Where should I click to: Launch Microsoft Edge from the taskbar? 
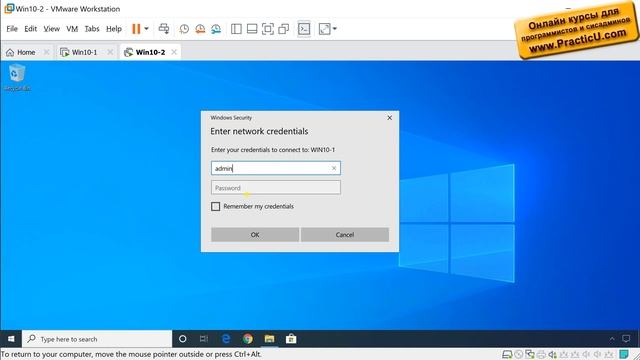click(226, 339)
